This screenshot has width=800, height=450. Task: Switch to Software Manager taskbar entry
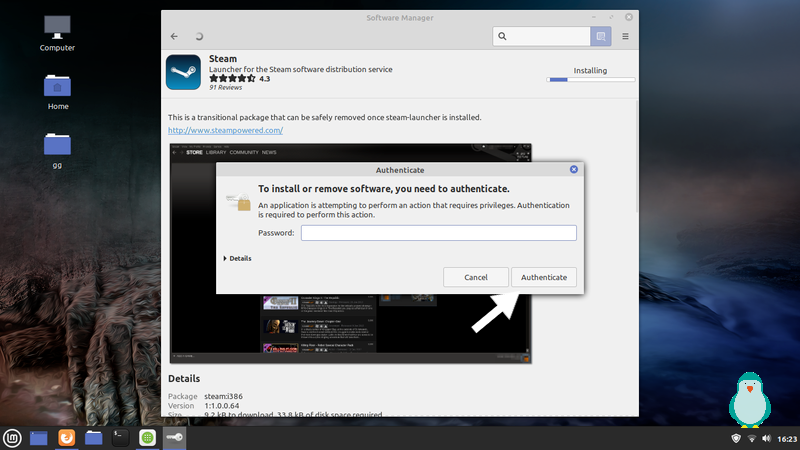pos(147,438)
